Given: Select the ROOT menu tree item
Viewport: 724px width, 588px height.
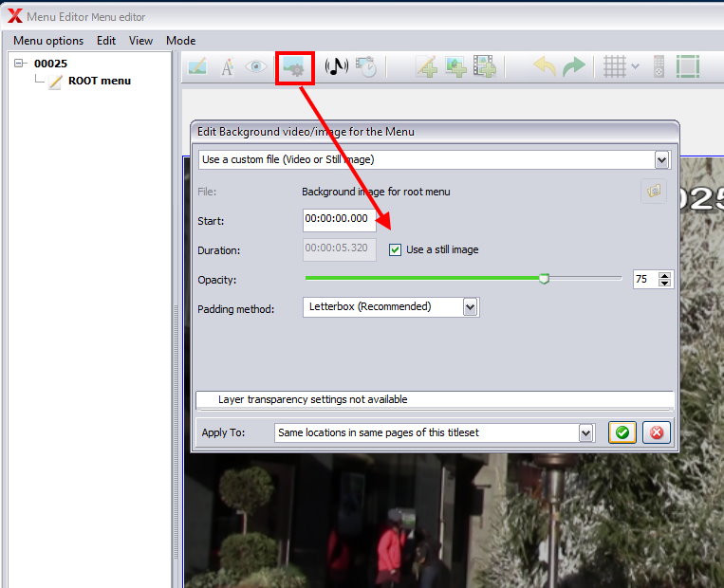Looking at the screenshot, I should point(100,81).
